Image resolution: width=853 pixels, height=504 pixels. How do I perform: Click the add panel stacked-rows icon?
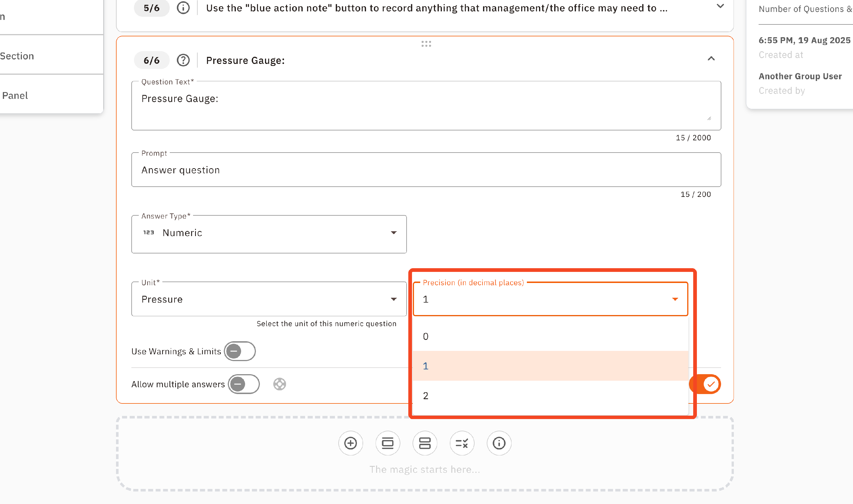425,443
